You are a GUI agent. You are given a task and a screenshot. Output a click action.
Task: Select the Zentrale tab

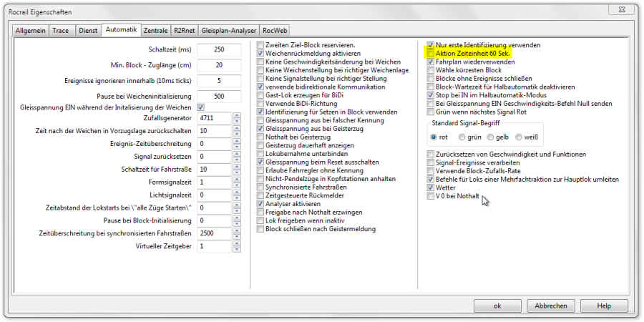(155, 30)
